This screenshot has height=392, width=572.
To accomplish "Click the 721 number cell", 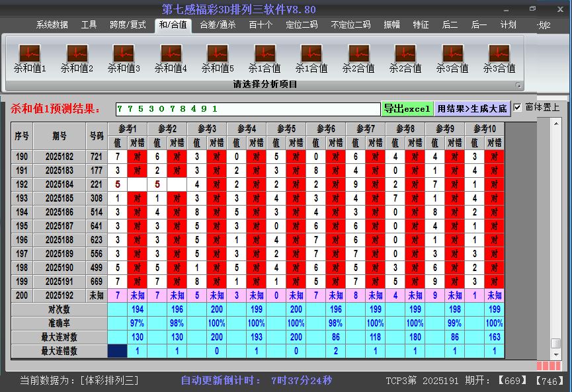I will pyautogui.click(x=97, y=157).
